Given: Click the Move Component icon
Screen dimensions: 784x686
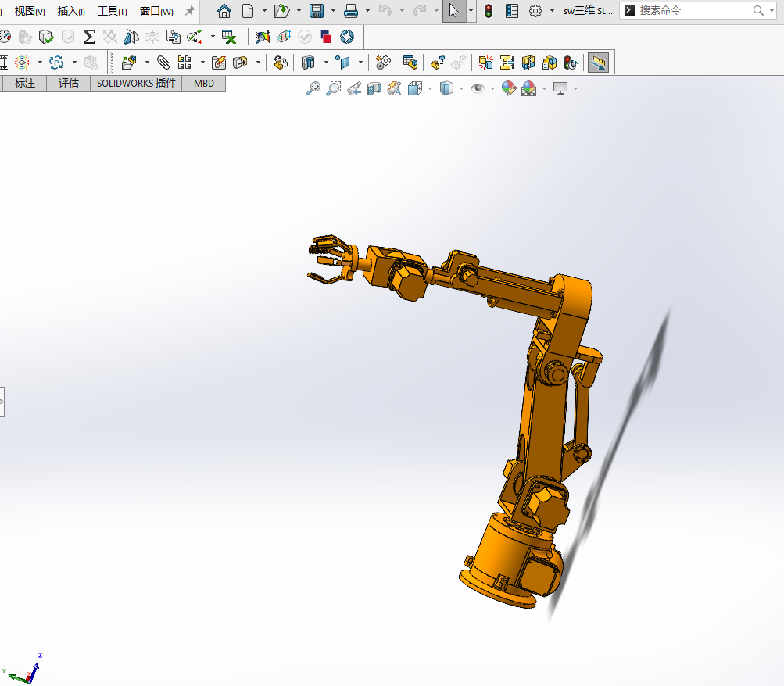Looking at the screenshot, I should (x=240, y=63).
